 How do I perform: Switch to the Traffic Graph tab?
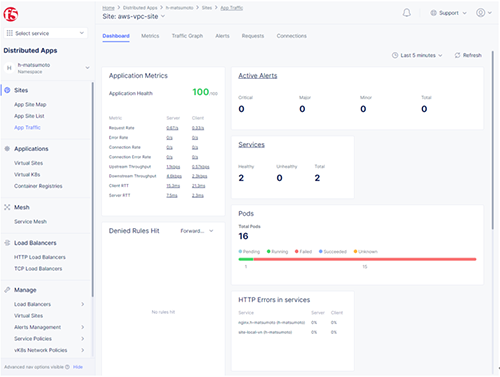click(187, 36)
